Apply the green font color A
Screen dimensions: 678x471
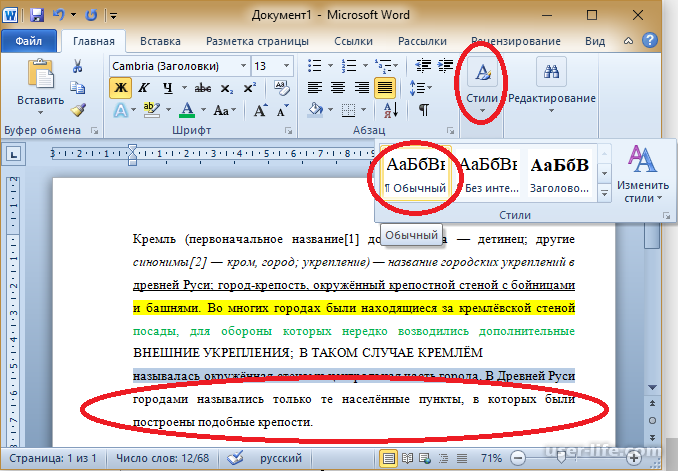click(187, 110)
